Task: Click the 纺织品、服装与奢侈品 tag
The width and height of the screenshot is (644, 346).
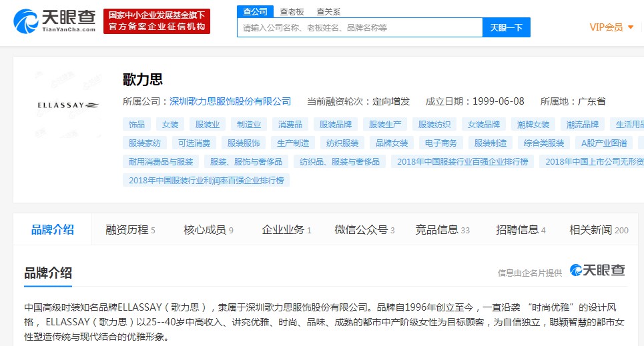Action: coord(339,162)
